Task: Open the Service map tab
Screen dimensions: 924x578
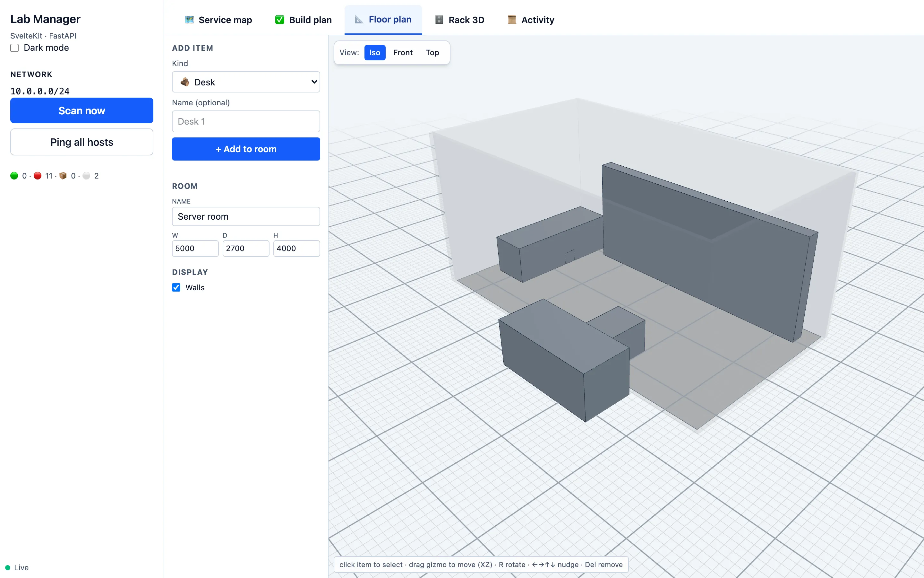Action: tap(218, 20)
